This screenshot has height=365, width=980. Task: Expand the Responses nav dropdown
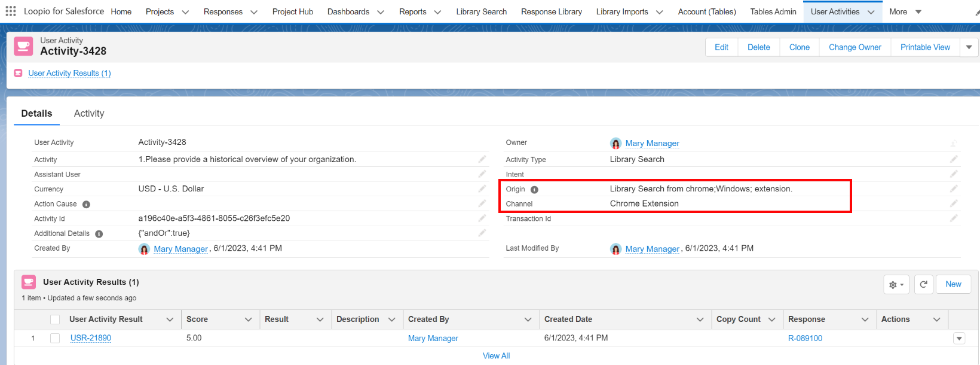coord(254,12)
